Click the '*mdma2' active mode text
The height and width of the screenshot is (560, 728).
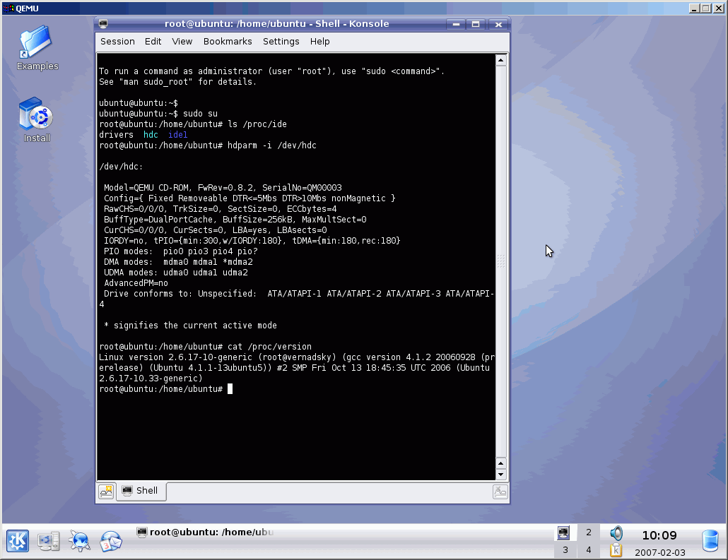click(x=237, y=262)
